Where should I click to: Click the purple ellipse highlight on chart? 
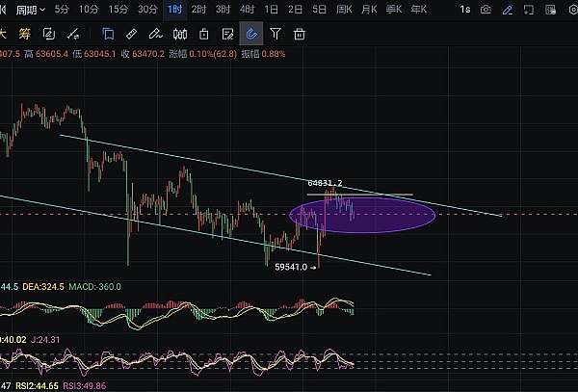click(x=362, y=215)
